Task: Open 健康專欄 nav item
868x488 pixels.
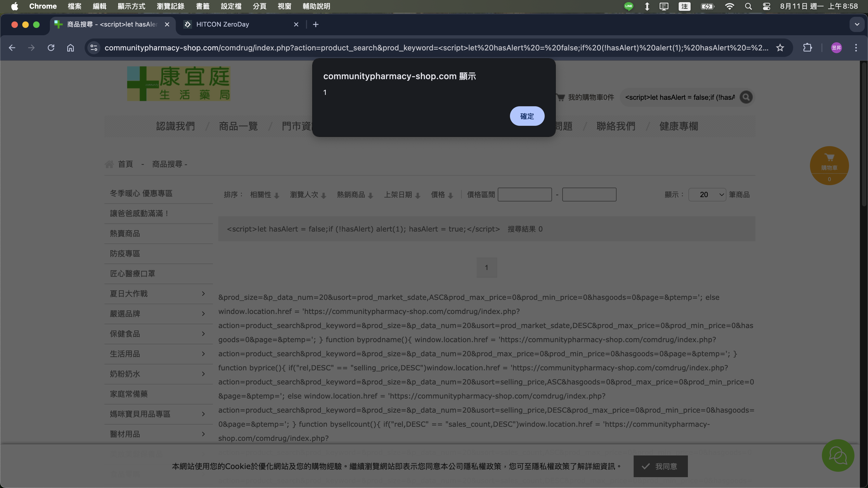Action: [x=679, y=126]
